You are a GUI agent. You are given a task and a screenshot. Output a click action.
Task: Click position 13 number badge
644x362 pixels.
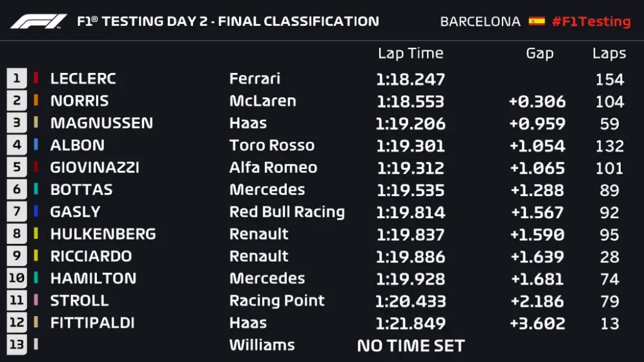coord(16,345)
